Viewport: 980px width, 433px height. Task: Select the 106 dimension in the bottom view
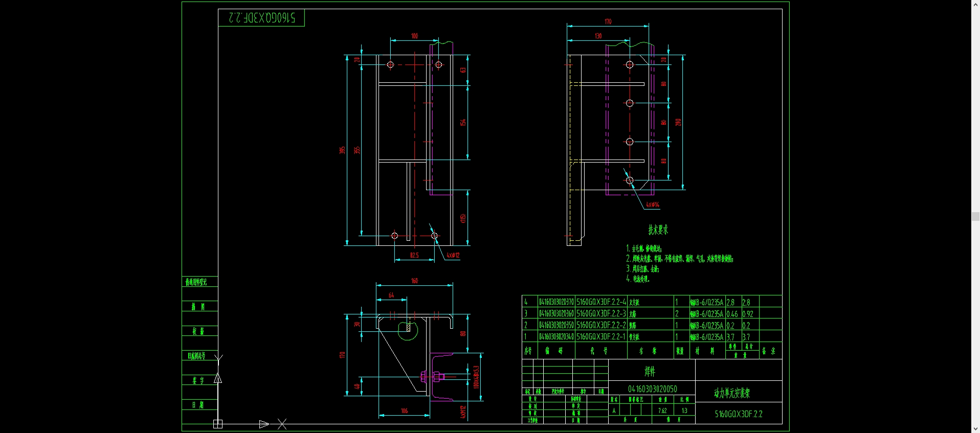(x=404, y=411)
